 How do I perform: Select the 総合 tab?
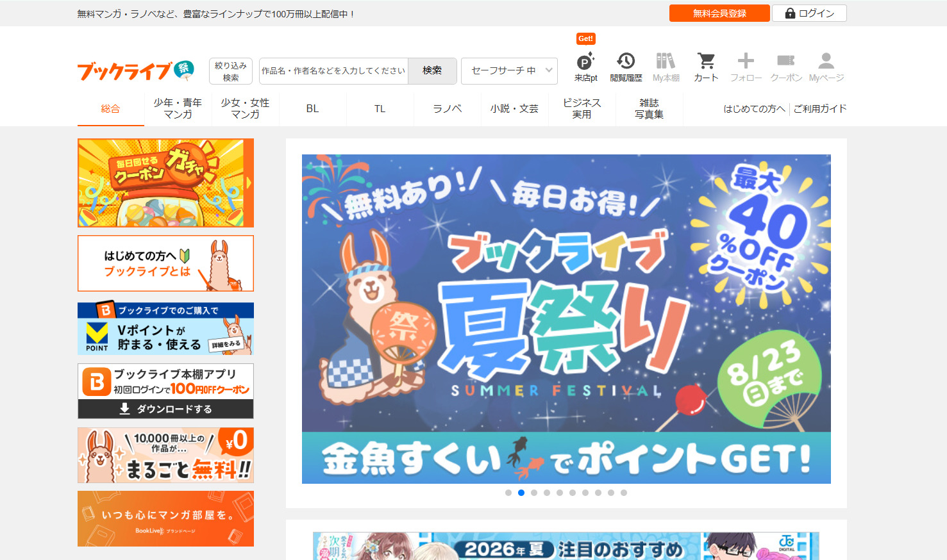tap(110, 109)
